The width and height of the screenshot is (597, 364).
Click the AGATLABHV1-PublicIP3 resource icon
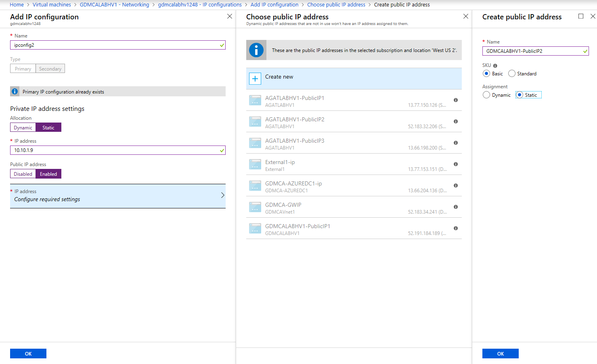click(x=255, y=143)
